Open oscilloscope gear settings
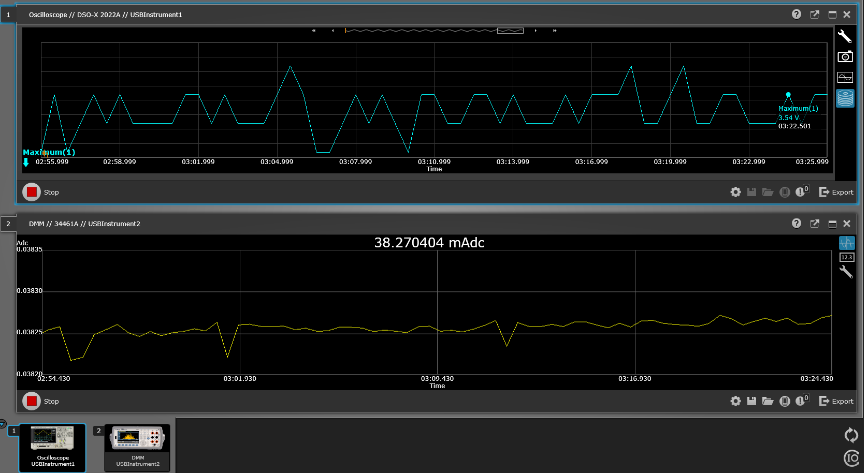Viewport: 868px width, 474px height. [735, 192]
